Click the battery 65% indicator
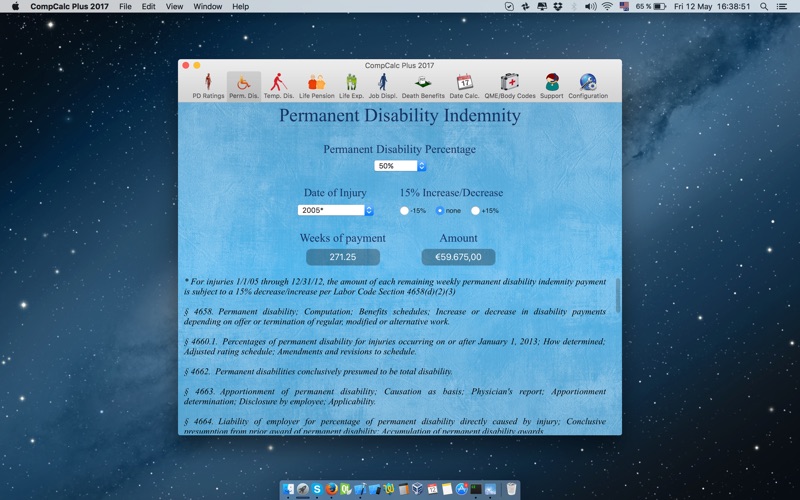Image resolution: width=800 pixels, height=500 pixels. [x=651, y=6]
